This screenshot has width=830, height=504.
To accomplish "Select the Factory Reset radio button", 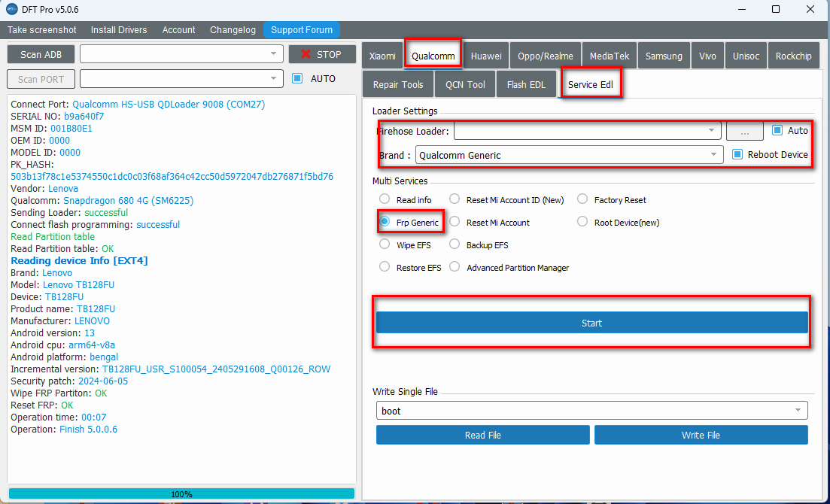I will coord(582,199).
